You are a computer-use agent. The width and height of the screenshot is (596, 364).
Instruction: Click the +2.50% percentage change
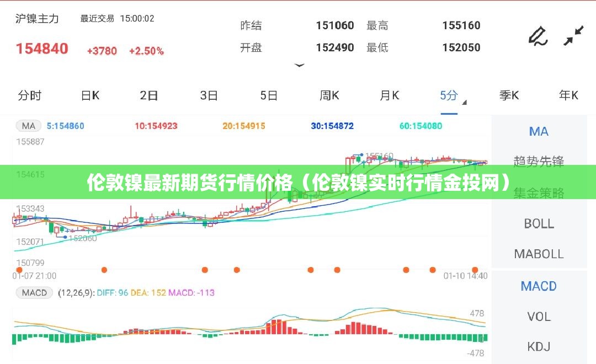pos(146,51)
